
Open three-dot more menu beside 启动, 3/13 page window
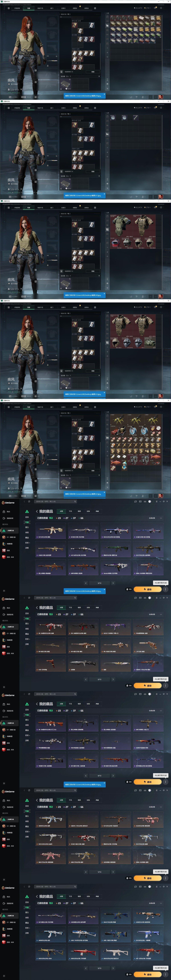pyautogui.click(x=165, y=589)
